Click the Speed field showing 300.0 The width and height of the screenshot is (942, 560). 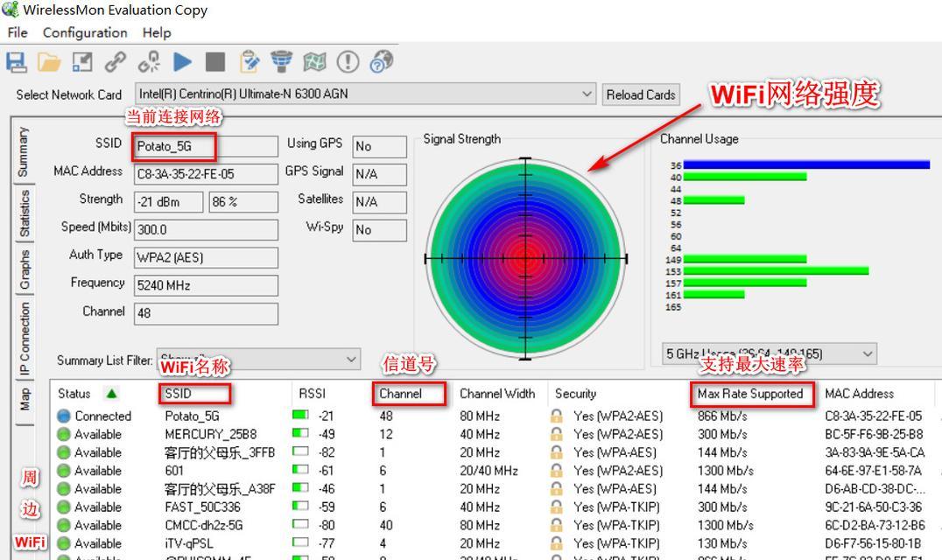tap(206, 230)
